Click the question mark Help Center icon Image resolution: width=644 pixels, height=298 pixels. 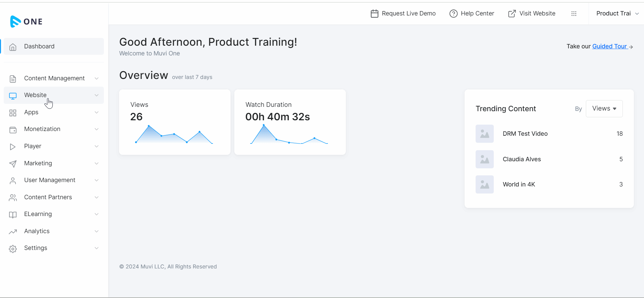pos(453,13)
